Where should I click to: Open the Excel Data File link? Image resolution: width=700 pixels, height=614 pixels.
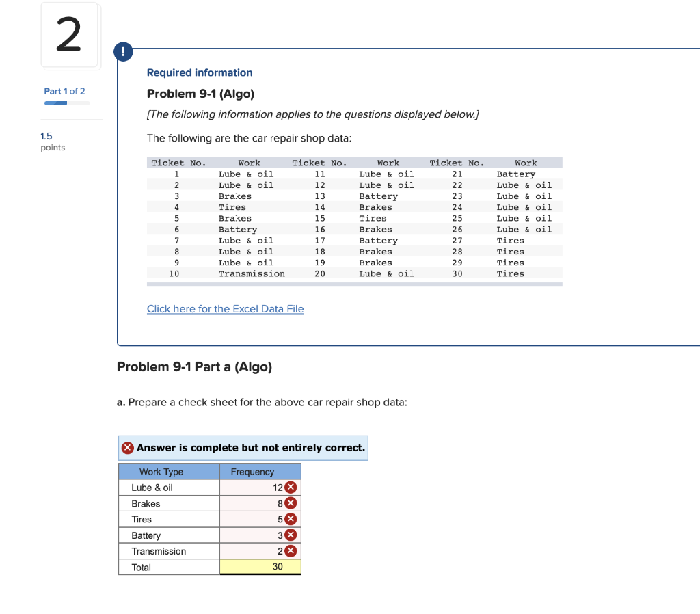pos(225,309)
